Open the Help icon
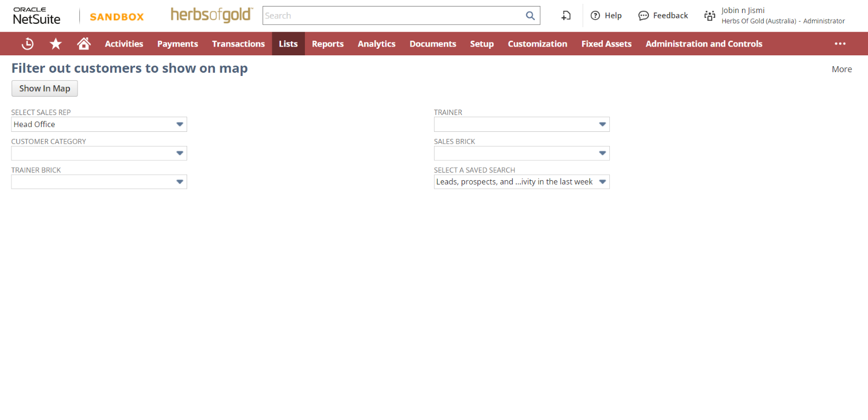Screen dimensions: 868x420 (595, 16)
